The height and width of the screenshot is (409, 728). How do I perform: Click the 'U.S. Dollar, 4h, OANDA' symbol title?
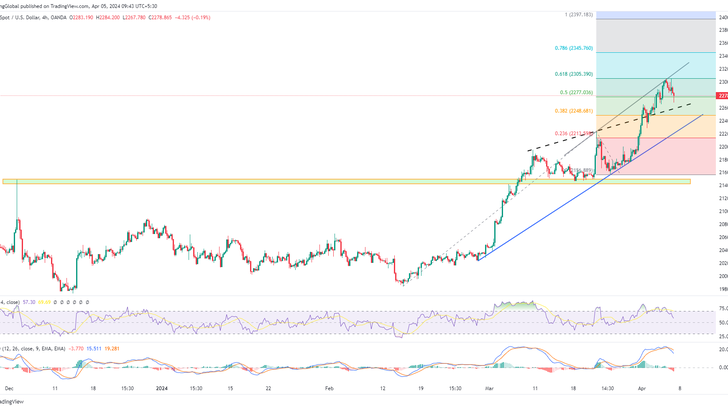click(41, 18)
